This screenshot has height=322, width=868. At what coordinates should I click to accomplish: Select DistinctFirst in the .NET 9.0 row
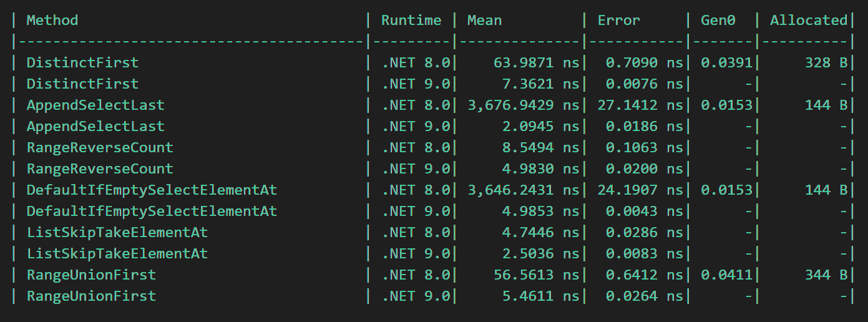(82, 84)
